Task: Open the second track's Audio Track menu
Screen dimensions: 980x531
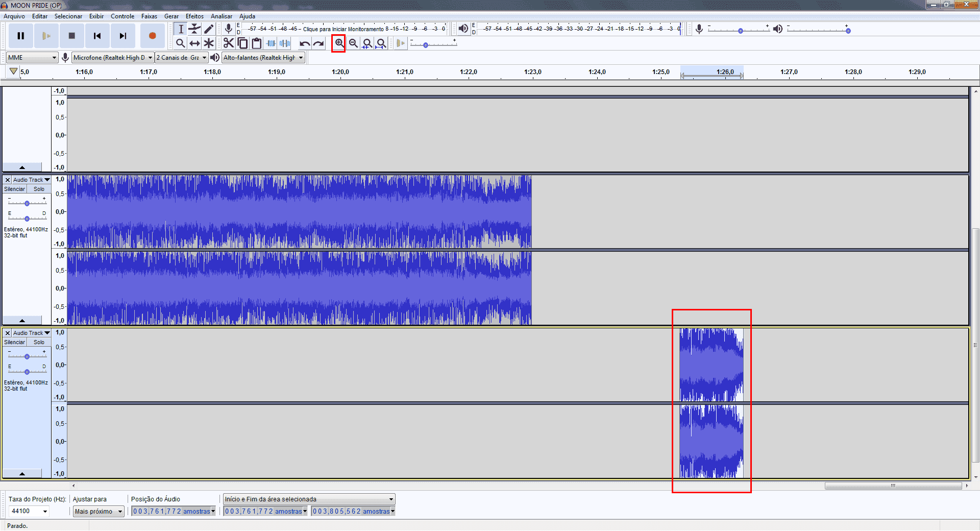Action: [32, 180]
